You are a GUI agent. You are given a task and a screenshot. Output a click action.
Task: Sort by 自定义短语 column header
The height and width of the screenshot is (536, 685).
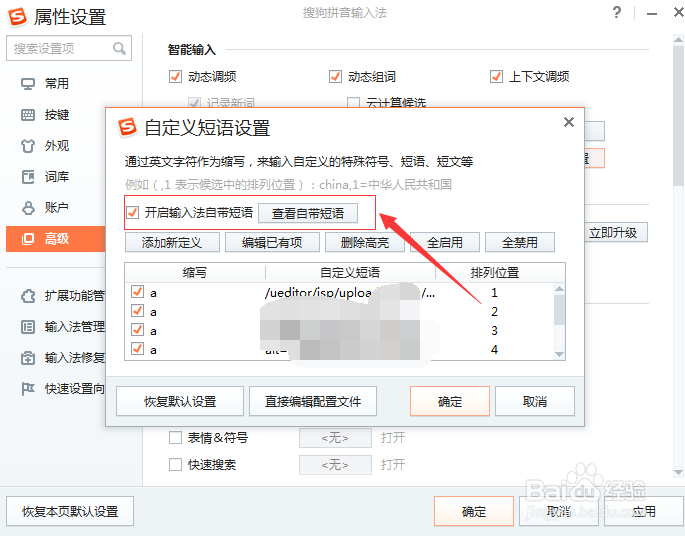pyautogui.click(x=350, y=273)
